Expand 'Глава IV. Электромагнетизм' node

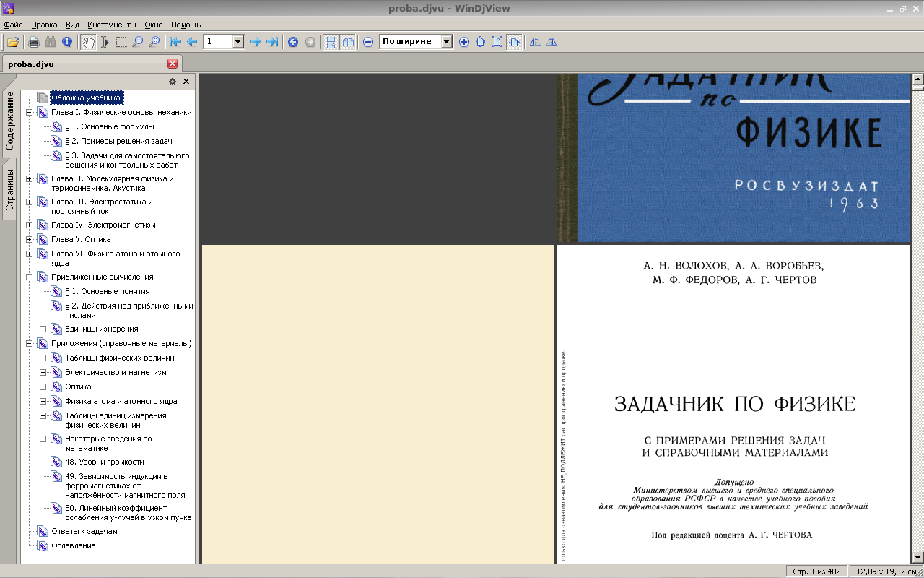point(30,225)
